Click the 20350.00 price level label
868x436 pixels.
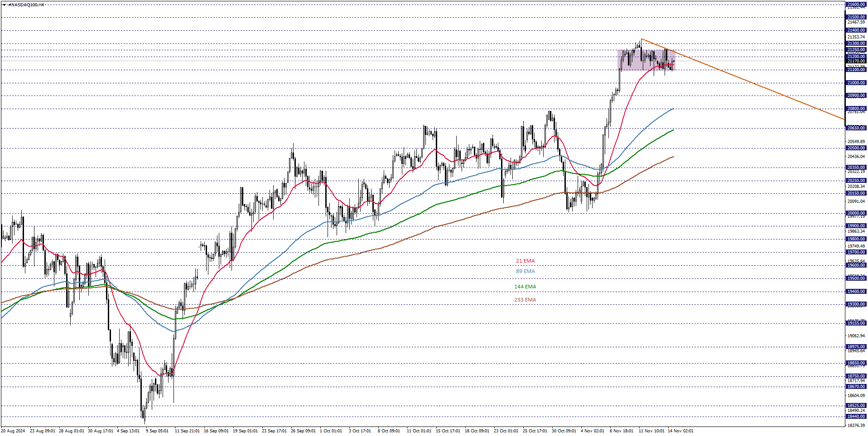[x=856, y=168]
